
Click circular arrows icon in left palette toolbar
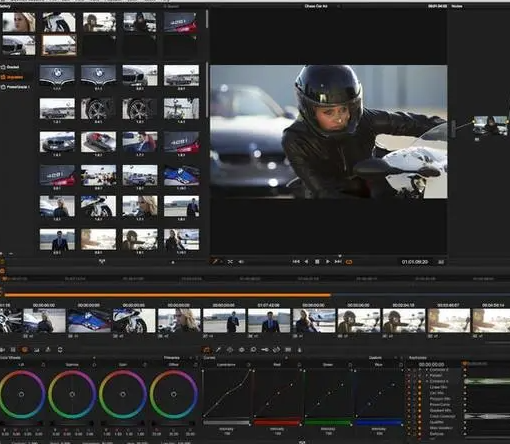pyautogui.click(x=60, y=350)
